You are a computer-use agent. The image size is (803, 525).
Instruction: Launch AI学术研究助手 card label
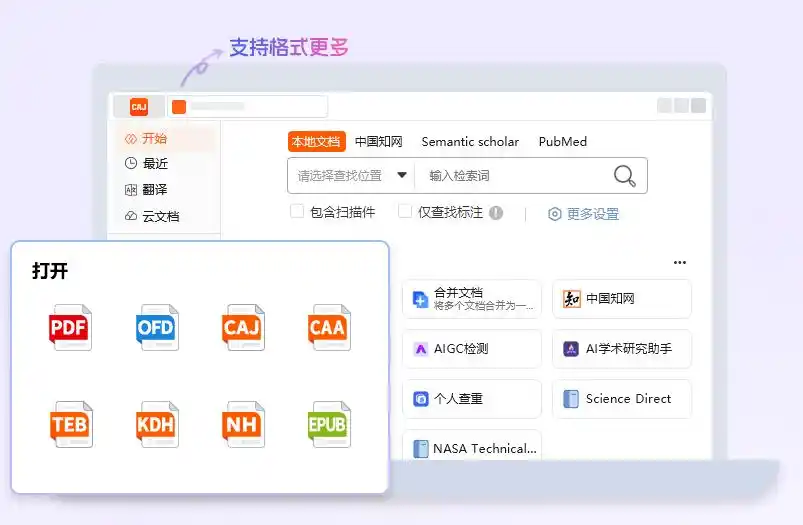[x=629, y=349]
